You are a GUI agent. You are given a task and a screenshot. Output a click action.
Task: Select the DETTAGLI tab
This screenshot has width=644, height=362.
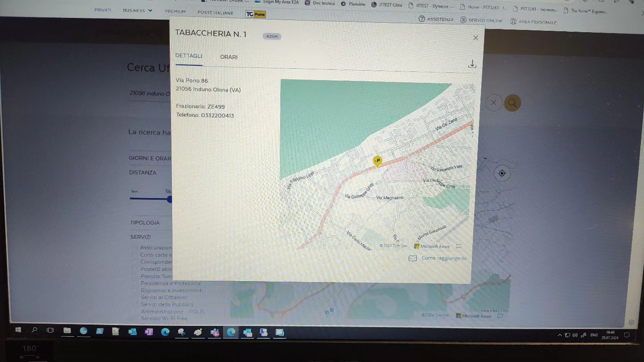pyautogui.click(x=189, y=56)
